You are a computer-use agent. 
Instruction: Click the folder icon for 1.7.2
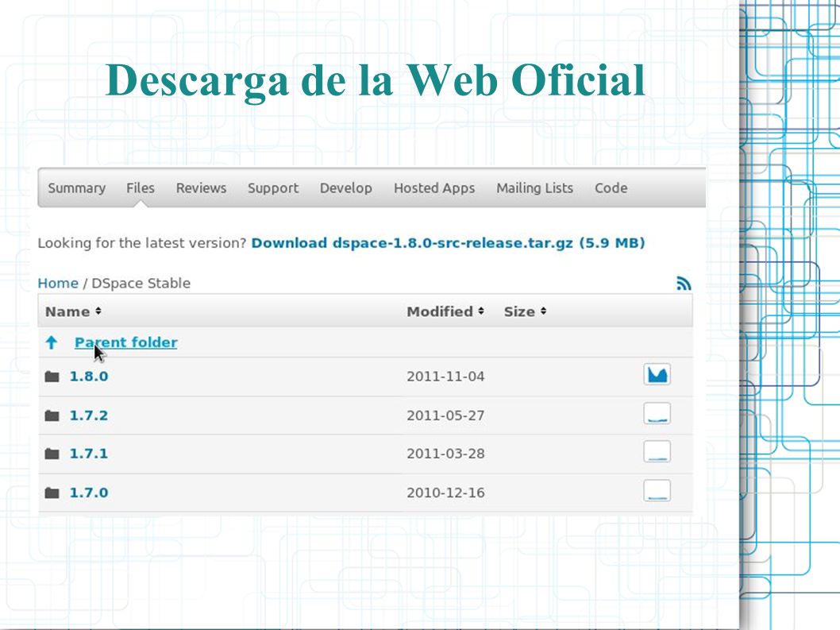[x=52, y=415]
